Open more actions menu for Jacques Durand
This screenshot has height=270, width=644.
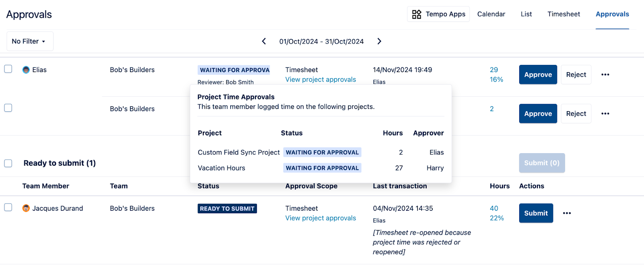point(567,213)
